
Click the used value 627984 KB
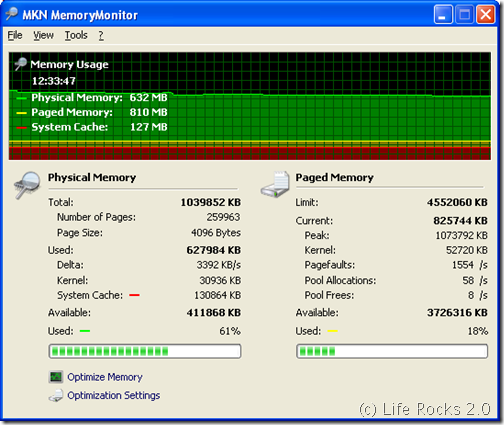click(214, 250)
